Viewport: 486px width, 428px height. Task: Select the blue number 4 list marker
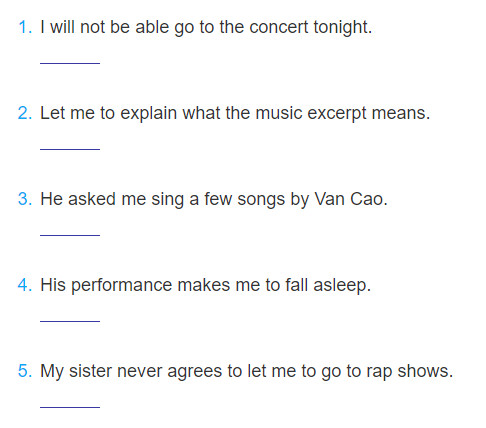tap(25, 285)
